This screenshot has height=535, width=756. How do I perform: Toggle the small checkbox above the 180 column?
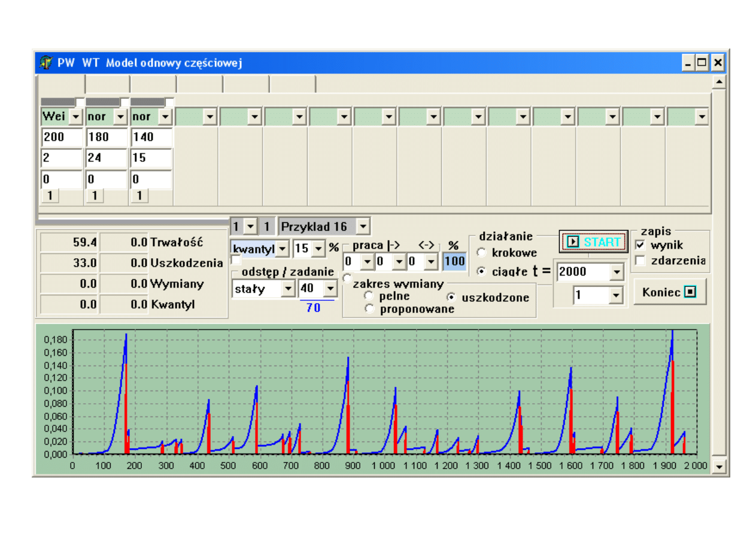125,102
